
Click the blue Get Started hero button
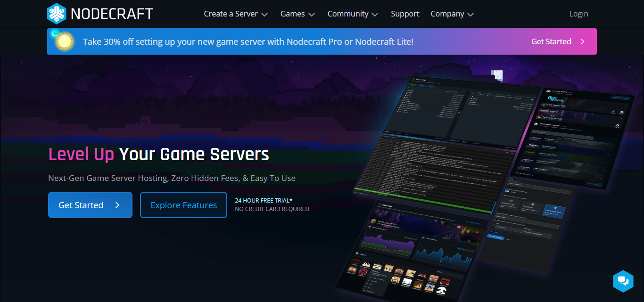coord(90,205)
